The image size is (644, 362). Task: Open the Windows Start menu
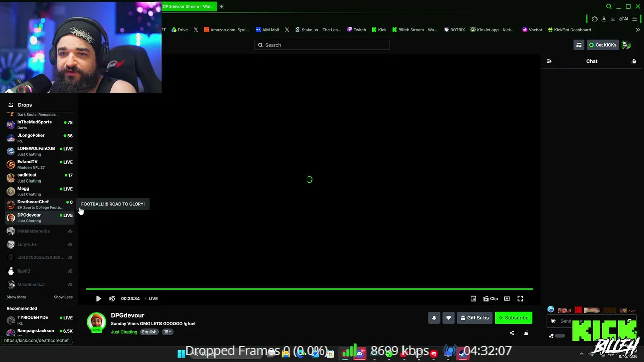tap(181, 354)
